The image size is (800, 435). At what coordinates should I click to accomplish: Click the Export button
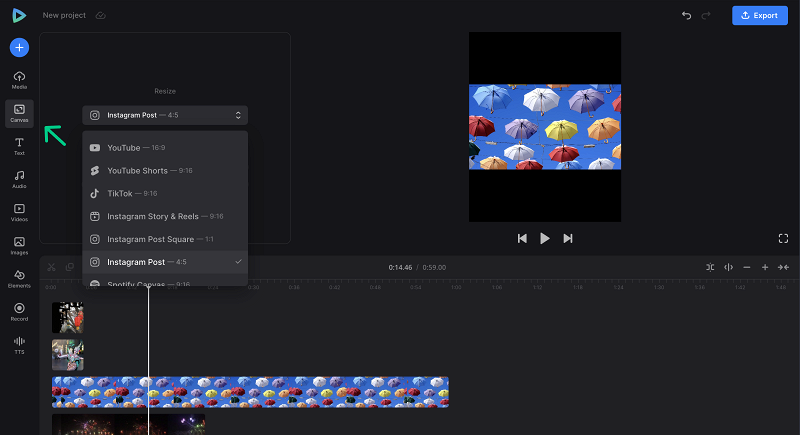[x=760, y=15]
